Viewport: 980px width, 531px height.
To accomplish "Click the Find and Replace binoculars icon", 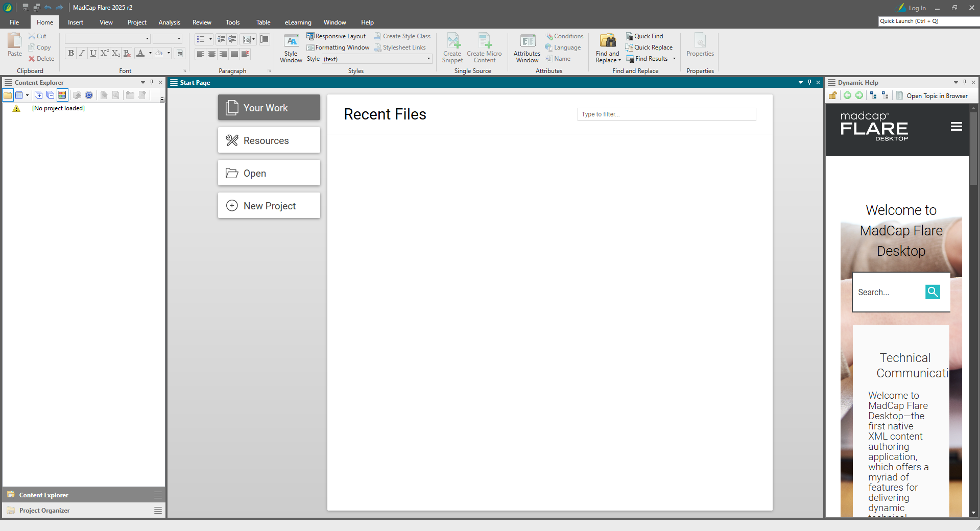I will pos(607,41).
